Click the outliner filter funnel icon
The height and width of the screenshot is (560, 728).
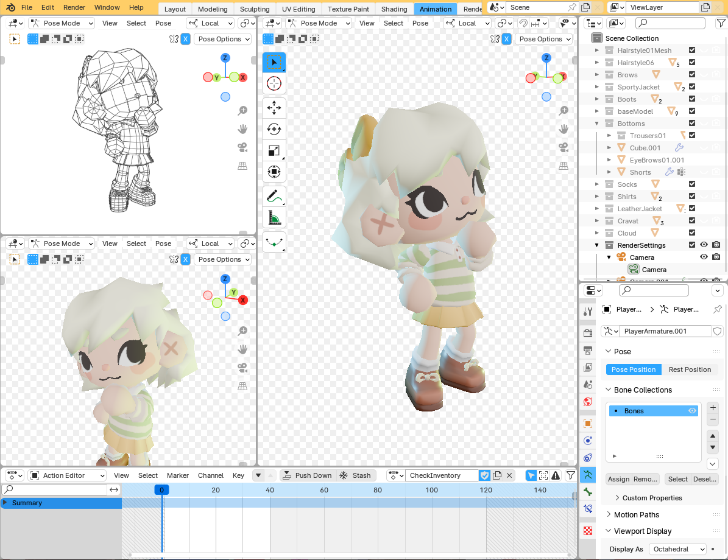pyautogui.click(x=721, y=23)
